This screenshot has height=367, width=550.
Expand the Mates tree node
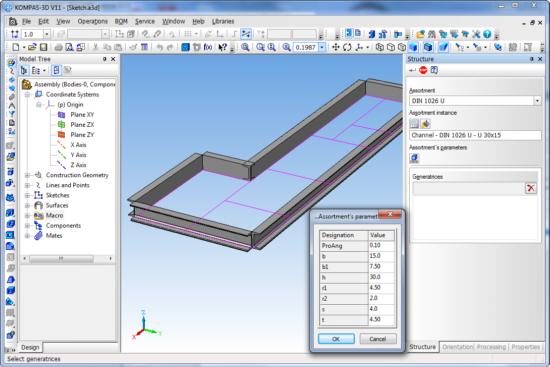click(x=27, y=236)
